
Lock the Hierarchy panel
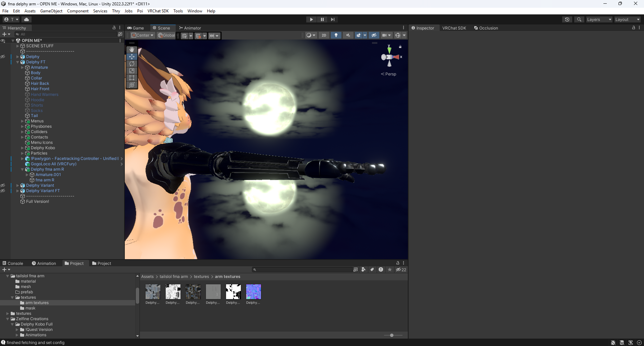pyautogui.click(x=114, y=28)
